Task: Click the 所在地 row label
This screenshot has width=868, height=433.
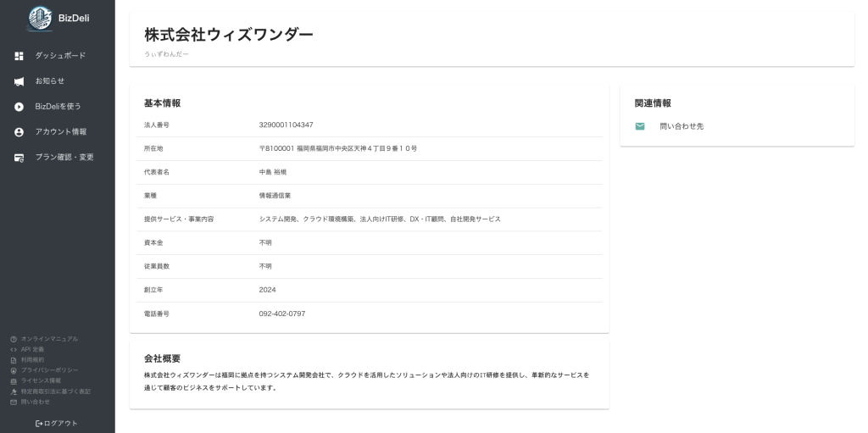Action: click(x=153, y=149)
